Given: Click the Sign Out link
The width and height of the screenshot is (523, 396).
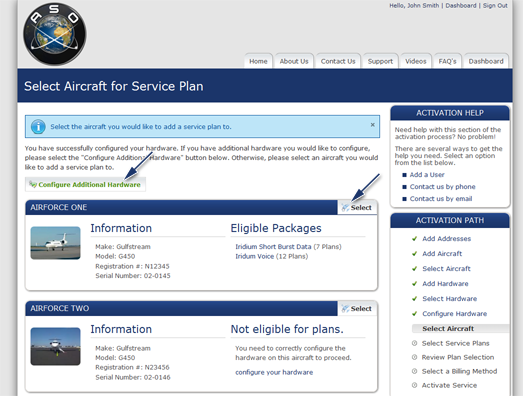Looking at the screenshot, I should pos(495,6).
